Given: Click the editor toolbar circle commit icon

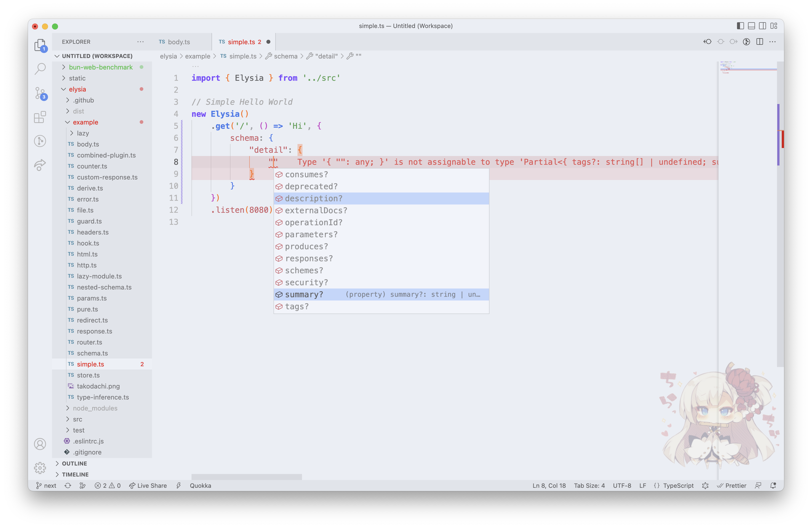Looking at the screenshot, I should point(720,41).
